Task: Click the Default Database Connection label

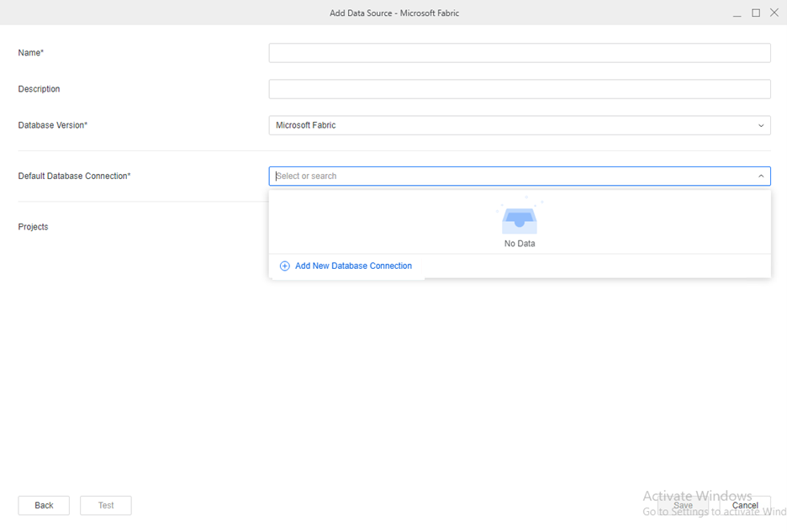Action: coord(74,176)
